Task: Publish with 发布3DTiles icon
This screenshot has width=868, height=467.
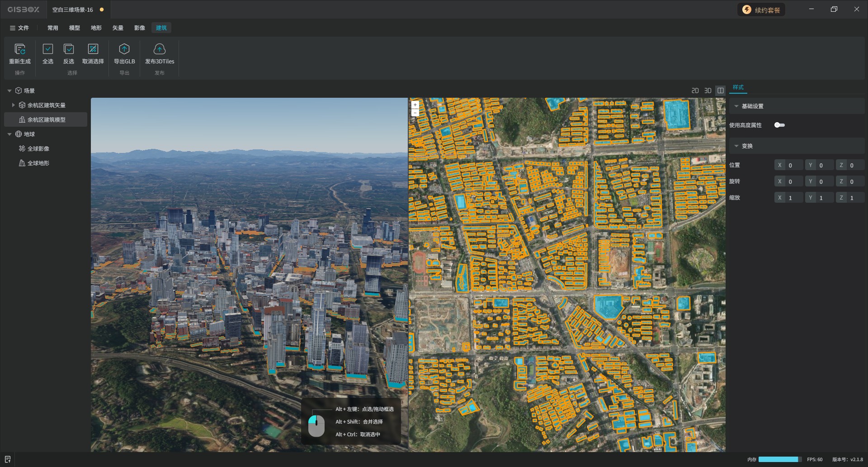Action: pyautogui.click(x=160, y=49)
